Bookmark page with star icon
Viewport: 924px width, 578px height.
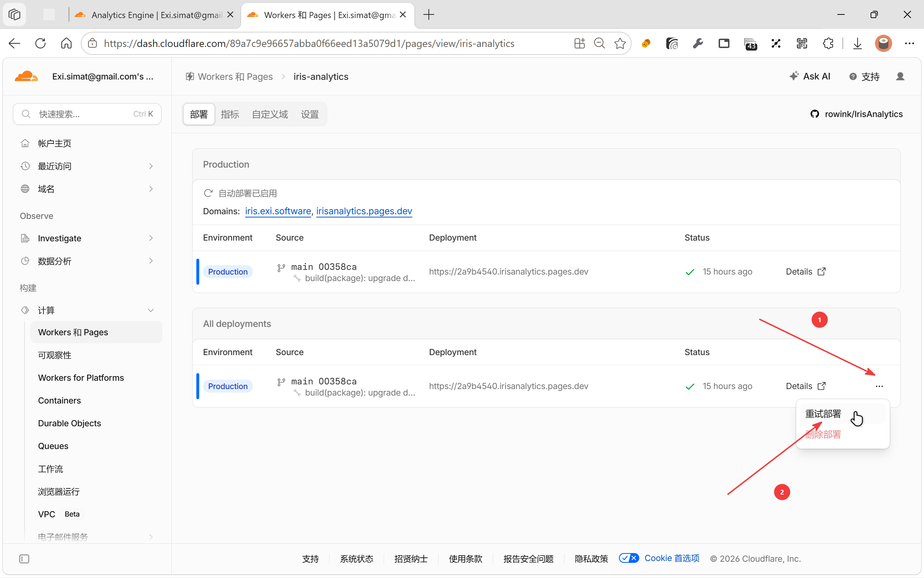(620, 44)
